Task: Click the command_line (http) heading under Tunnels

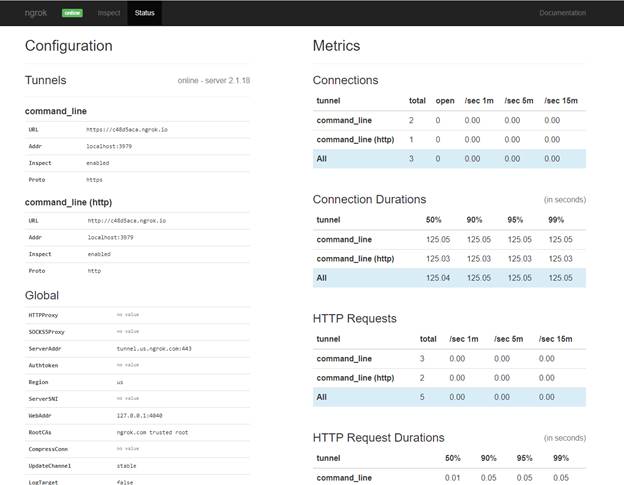Action: [x=68, y=202]
